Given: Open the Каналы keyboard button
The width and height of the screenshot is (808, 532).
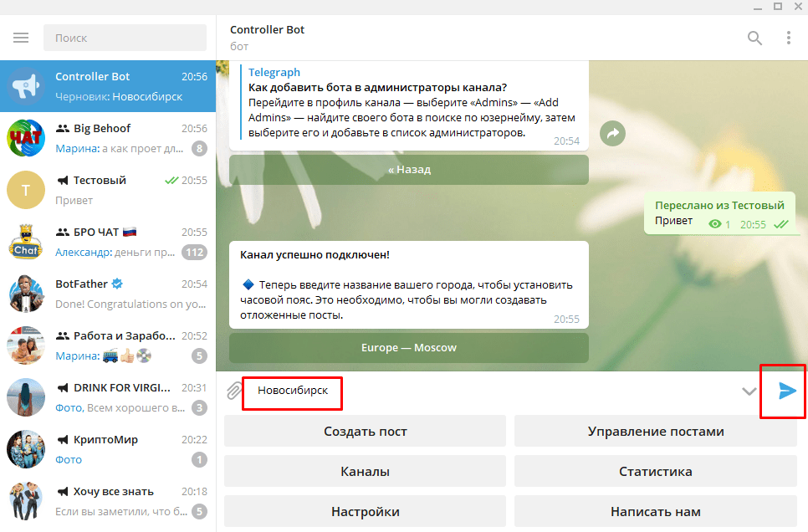Looking at the screenshot, I should [x=365, y=471].
